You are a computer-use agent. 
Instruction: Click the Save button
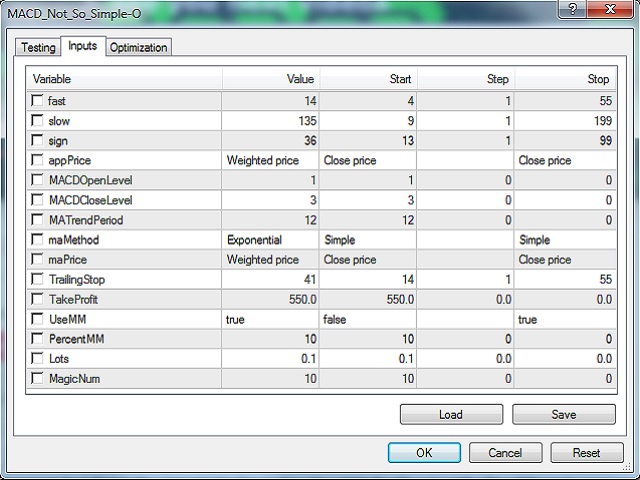click(x=564, y=414)
